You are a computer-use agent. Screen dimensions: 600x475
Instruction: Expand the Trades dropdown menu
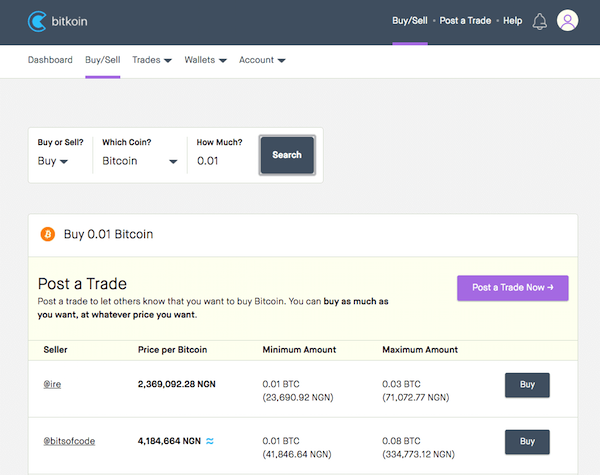click(152, 60)
